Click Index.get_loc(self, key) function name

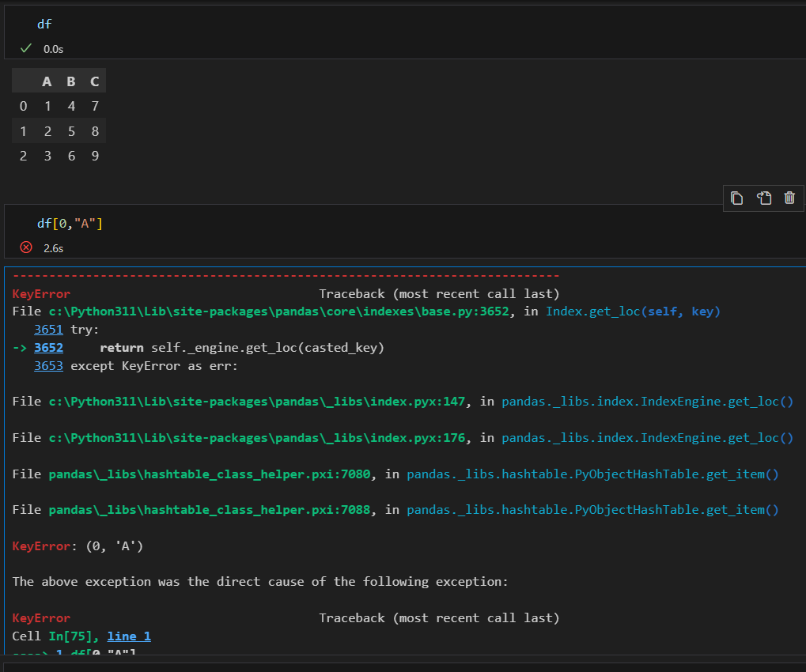click(633, 311)
